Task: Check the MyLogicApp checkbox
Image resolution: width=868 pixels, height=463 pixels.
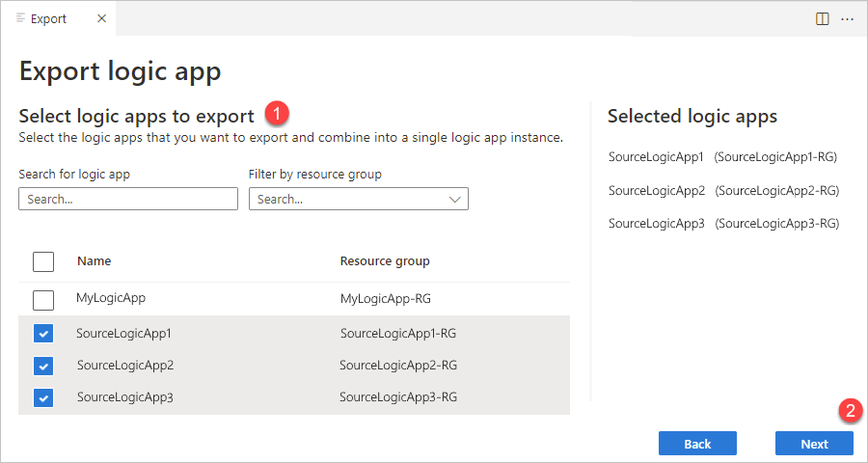Action: [x=43, y=299]
